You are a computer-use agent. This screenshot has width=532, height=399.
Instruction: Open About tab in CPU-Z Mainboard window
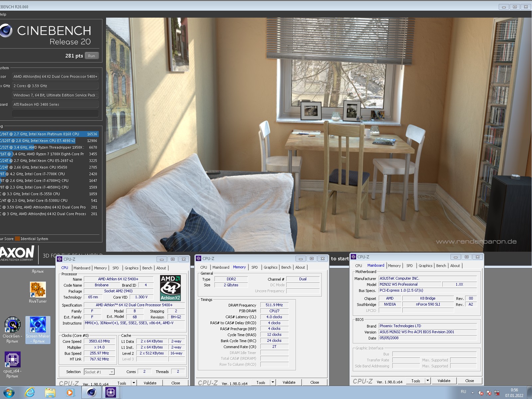tap(455, 266)
